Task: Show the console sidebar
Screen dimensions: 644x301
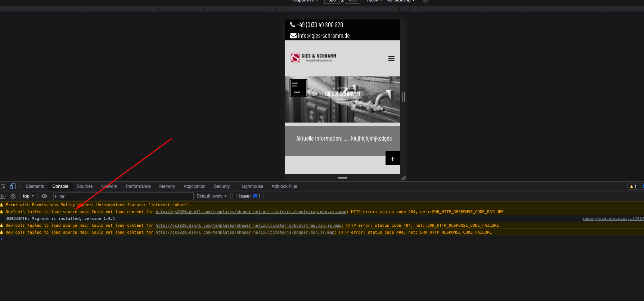Action: (3, 196)
